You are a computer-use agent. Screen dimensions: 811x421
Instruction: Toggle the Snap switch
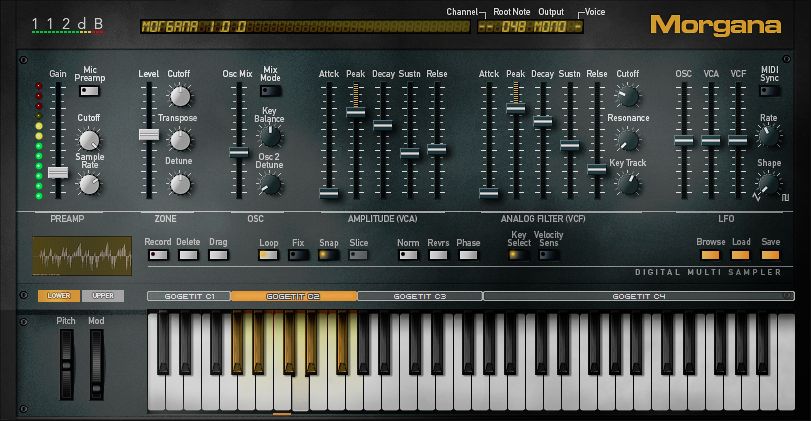(328, 255)
